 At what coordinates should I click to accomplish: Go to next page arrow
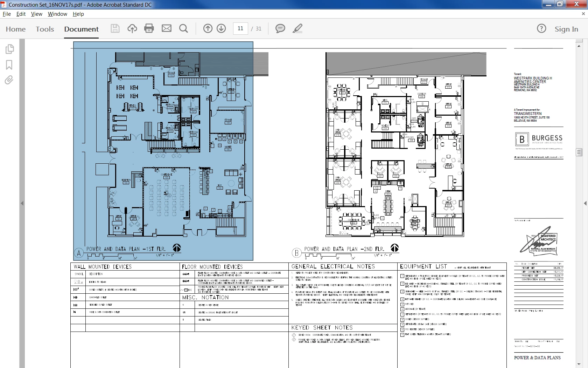tap(221, 29)
